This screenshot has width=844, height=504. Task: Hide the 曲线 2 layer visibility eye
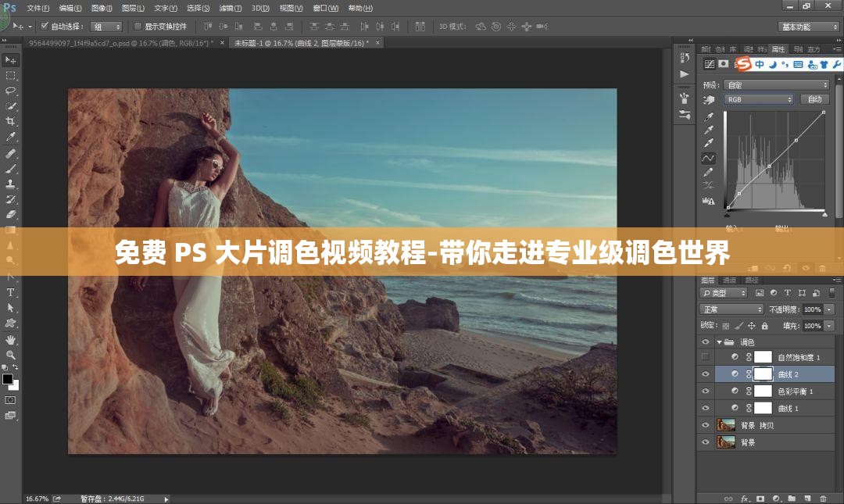(706, 373)
